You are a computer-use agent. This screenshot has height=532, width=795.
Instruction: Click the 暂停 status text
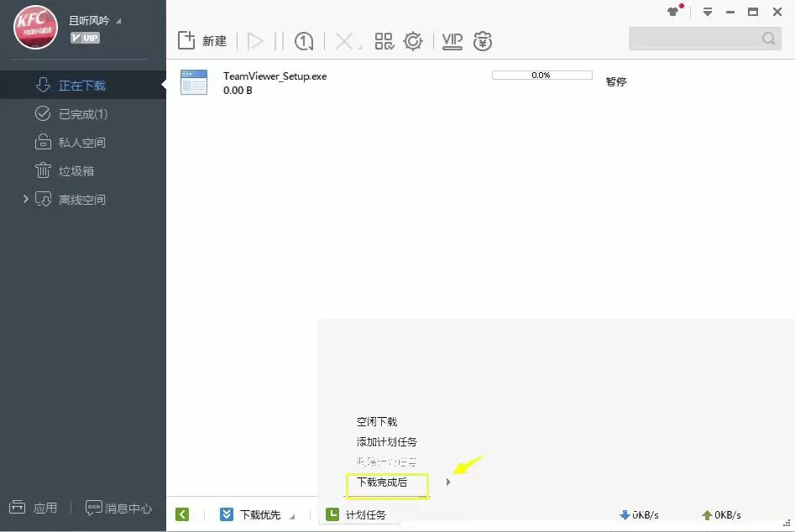616,81
